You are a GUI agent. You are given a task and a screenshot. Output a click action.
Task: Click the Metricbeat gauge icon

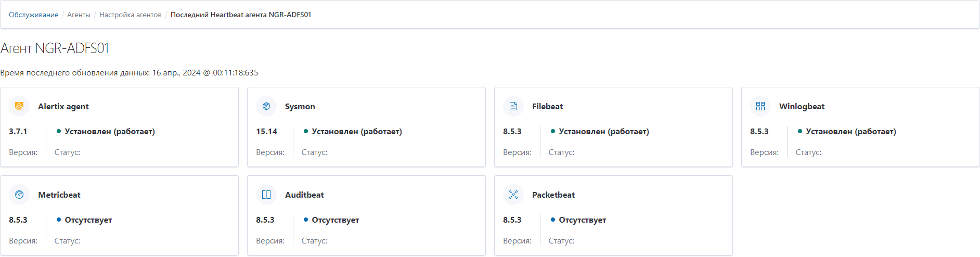click(x=19, y=195)
